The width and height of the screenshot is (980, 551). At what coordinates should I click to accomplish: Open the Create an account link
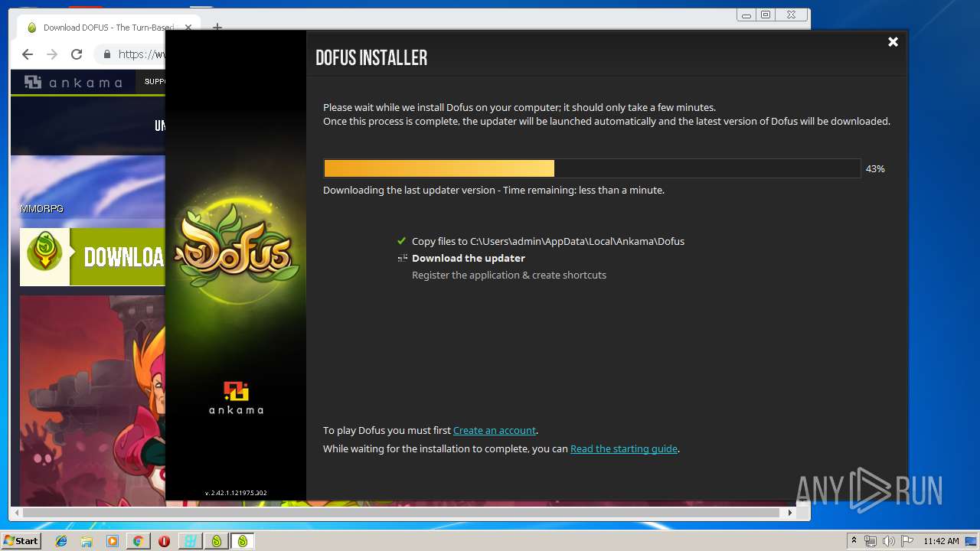495,430
